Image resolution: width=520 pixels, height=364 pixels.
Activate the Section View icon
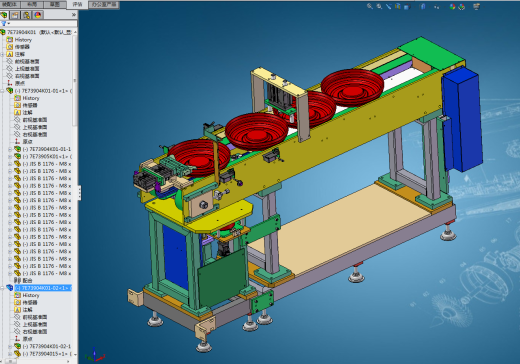click(398, 6)
